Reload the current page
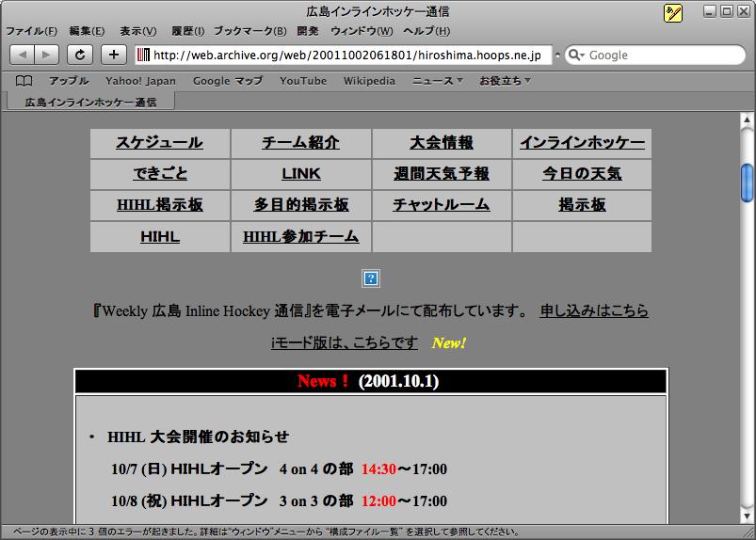Screen dimensions: 756x540 [80, 55]
